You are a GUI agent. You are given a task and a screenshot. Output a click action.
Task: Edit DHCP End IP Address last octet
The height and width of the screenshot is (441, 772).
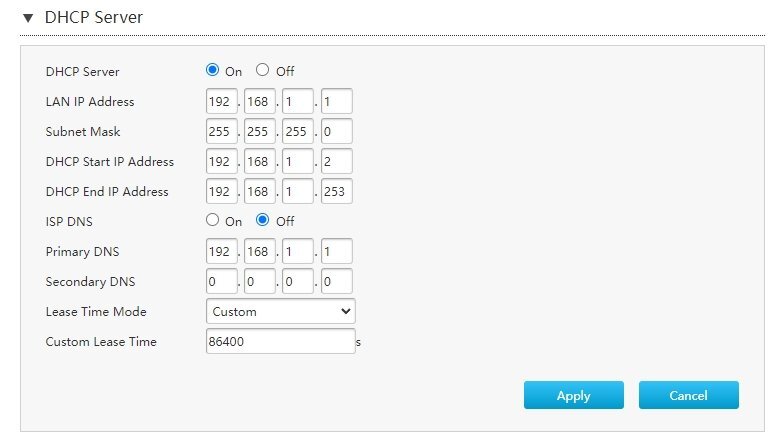coord(337,191)
